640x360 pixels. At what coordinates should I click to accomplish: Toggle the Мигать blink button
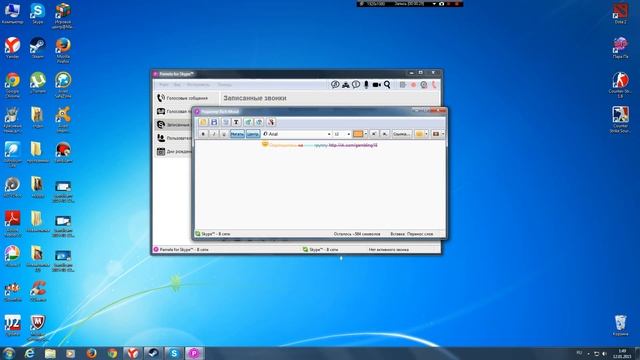[x=237, y=134]
